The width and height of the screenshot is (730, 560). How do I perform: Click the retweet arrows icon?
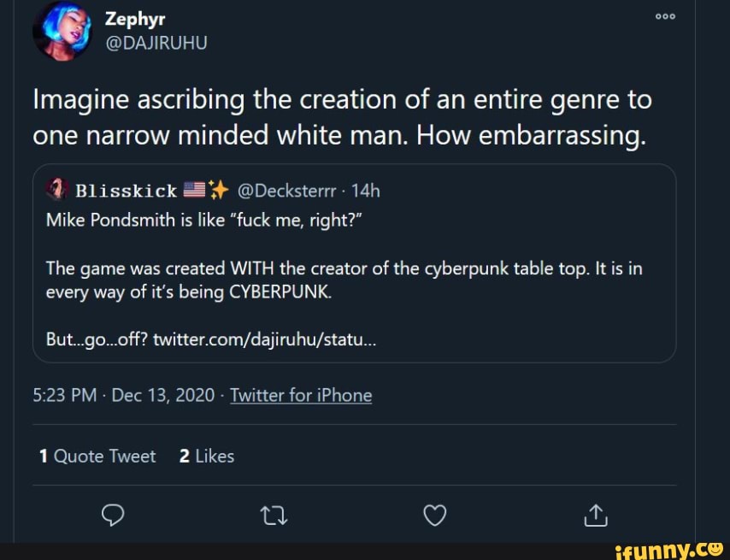click(274, 515)
